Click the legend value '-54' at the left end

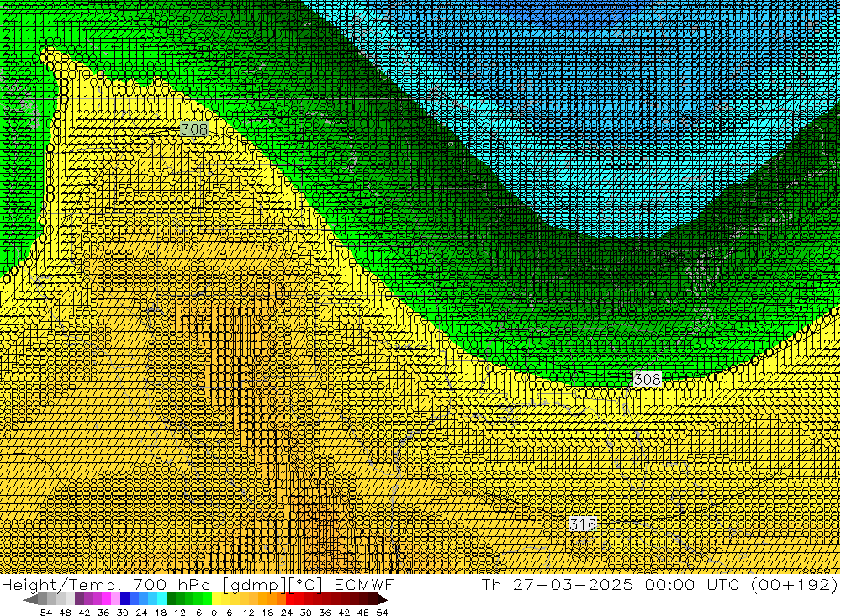[x=42, y=613]
